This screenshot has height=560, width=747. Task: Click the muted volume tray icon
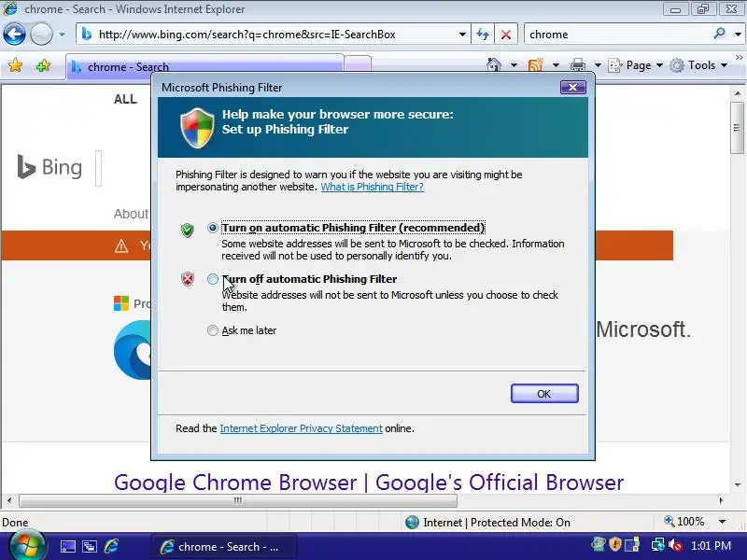coord(675,545)
